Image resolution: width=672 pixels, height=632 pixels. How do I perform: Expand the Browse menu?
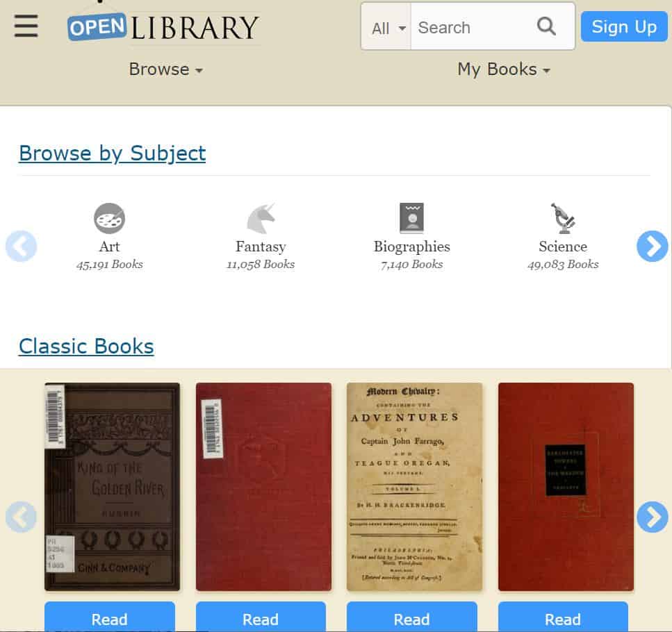(166, 69)
